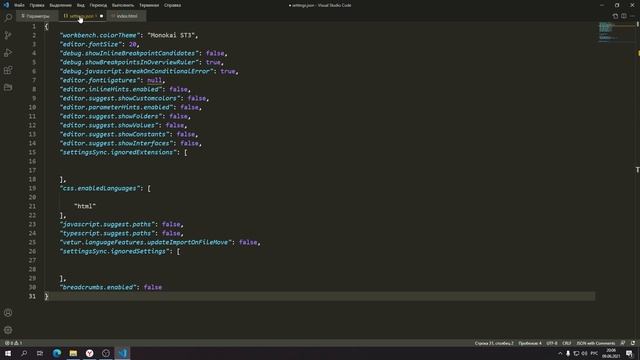Click the "html" string on line 21
Image resolution: width=640 pixels, height=360 pixels.
85,206
